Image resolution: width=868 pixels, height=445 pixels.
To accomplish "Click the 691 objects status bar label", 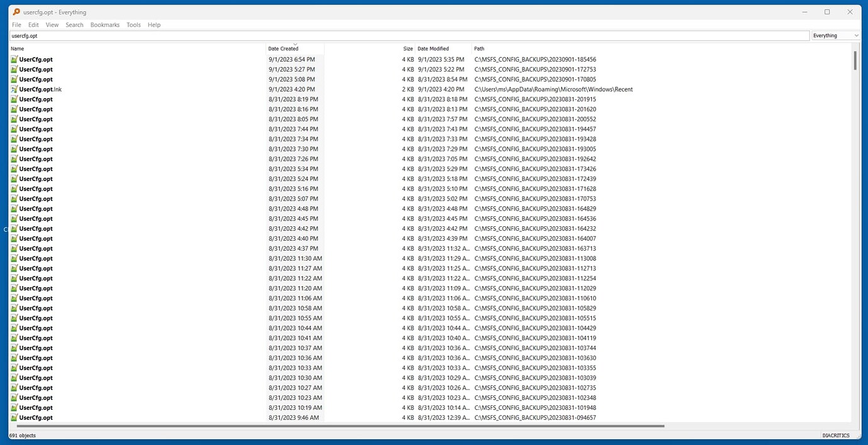I will (24, 435).
